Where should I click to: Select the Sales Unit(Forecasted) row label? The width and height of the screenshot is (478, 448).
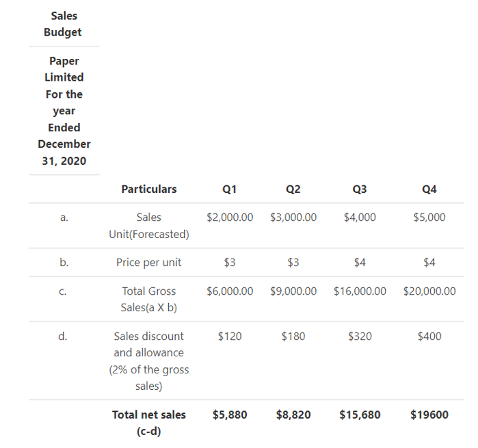click(x=148, y=226)
